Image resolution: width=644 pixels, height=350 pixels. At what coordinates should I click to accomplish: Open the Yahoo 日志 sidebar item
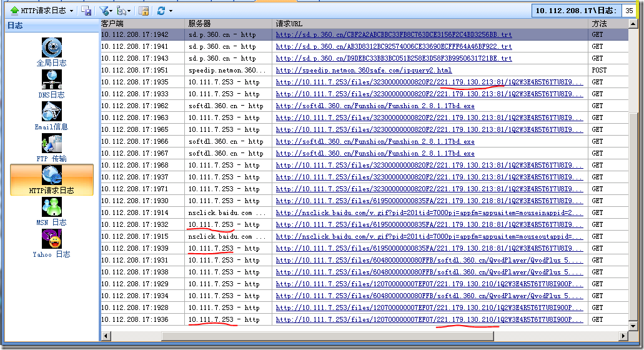(x=51, y=244)
